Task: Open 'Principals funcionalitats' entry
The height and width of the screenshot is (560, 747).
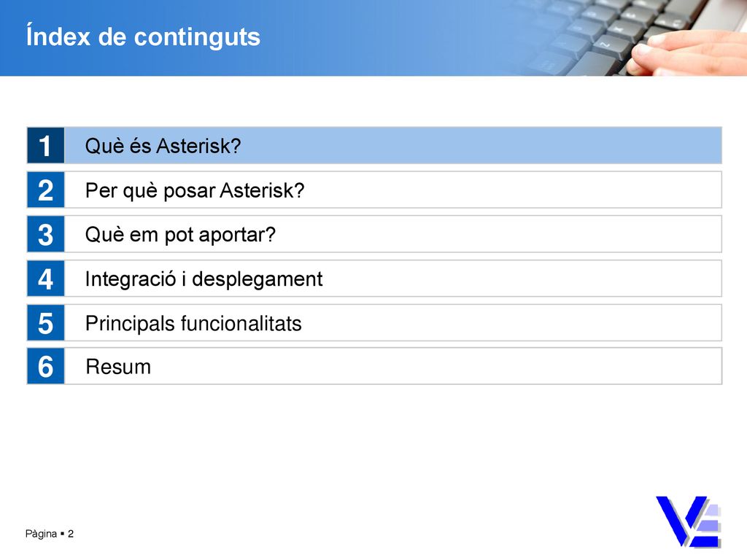Action: [193, 323]
